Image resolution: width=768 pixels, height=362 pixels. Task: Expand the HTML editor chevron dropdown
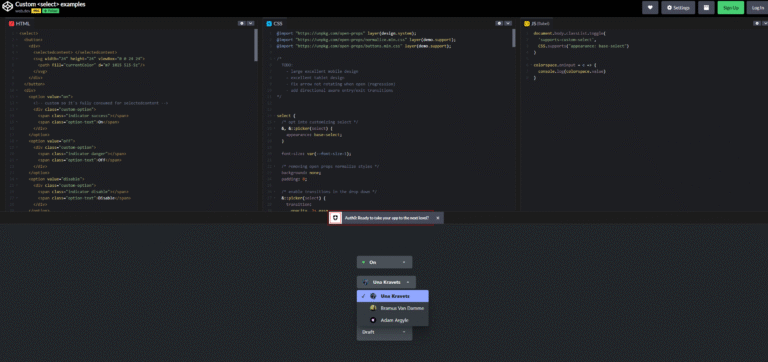tap(251, 23)
